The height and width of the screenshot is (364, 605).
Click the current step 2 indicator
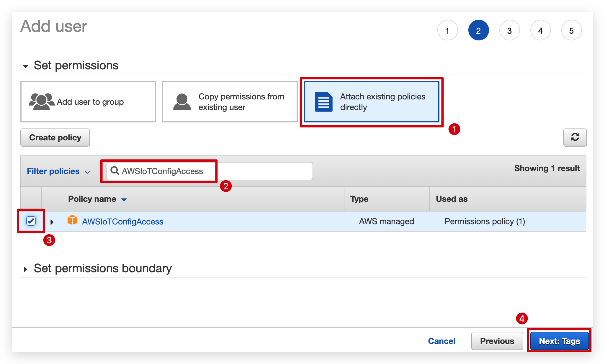tap(478, 30)
